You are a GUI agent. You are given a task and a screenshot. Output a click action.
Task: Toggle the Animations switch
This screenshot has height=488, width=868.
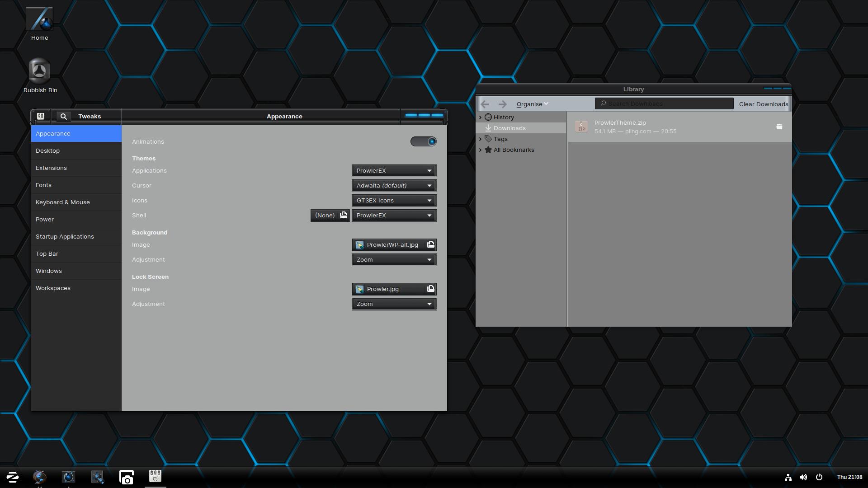click(423, 142)
